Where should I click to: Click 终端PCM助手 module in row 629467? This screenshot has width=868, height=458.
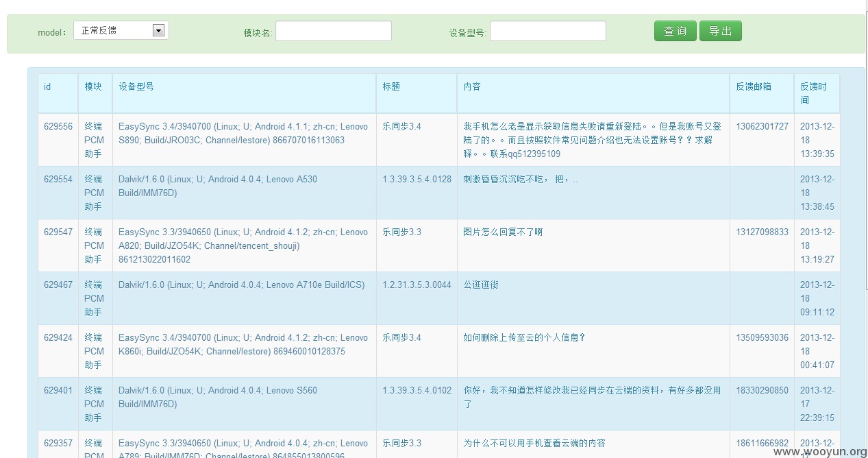95,299
